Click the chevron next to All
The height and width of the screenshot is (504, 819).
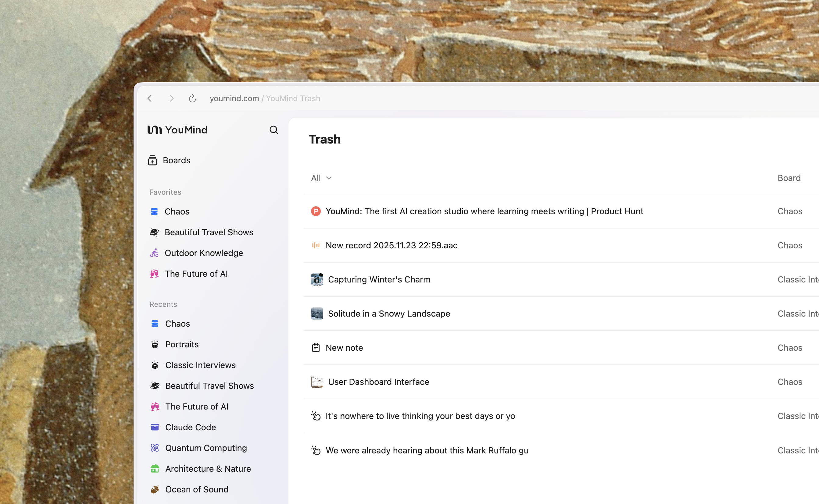tap(329, 178)
